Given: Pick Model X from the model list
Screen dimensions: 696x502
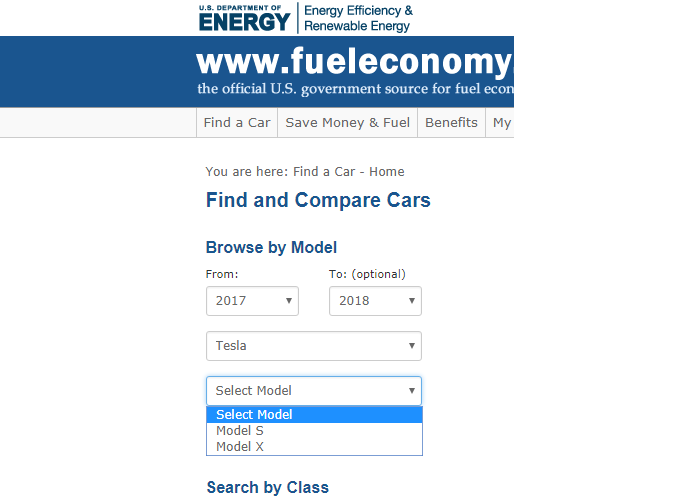Looking at the screenshot, I should click(241, 447).
